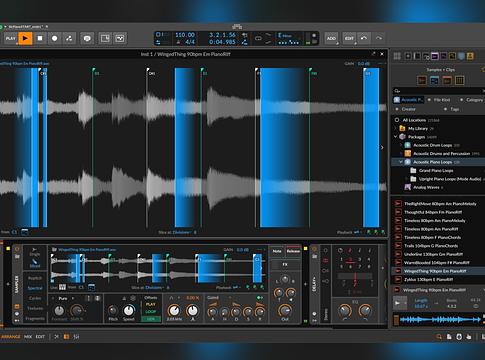Click the FX button in Sampler
This screenshot has width=485, height=360.
pyautogui.click(x=285, y=265)
